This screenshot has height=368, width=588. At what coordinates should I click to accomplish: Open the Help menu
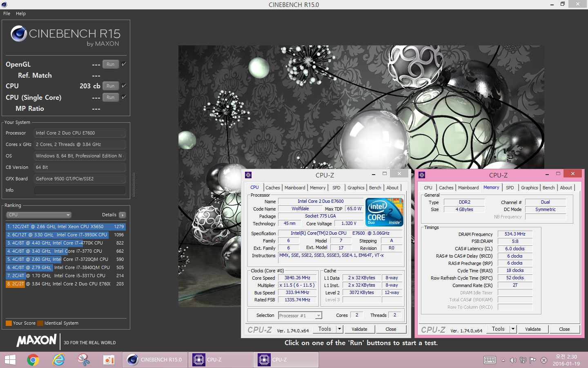(x=21, y=13)
